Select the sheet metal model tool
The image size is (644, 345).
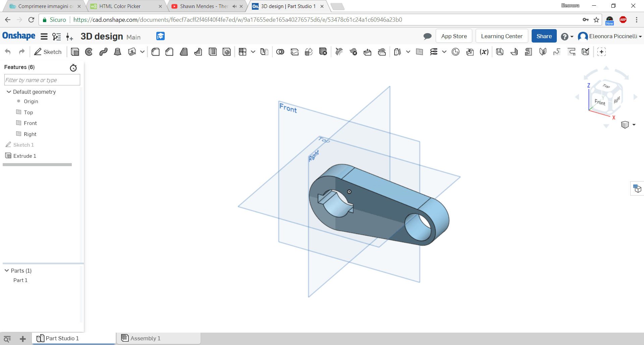tap(500, 52)
